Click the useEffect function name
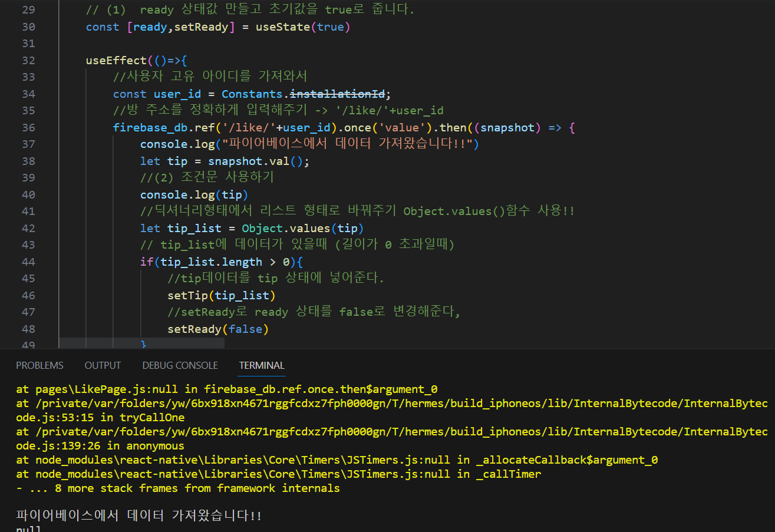The height and width of the screenshot is (532, 775). click(x=116, y=61)
